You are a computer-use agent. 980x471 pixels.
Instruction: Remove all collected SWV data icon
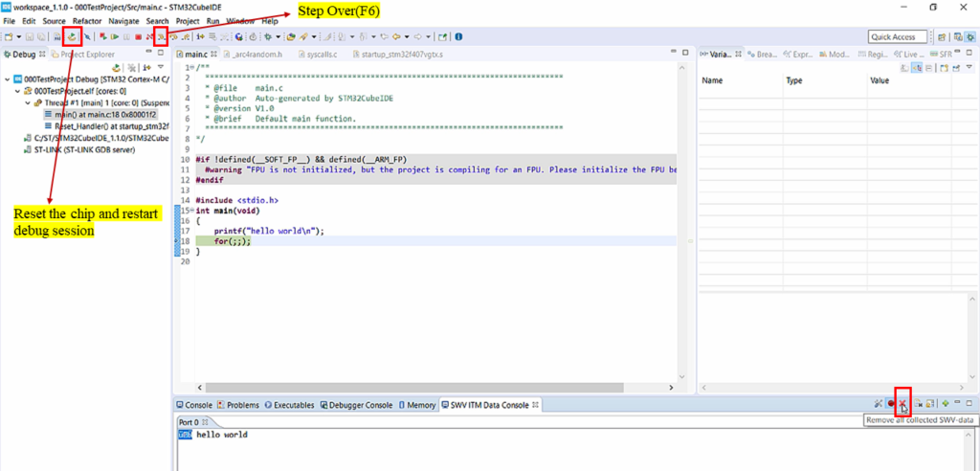902,403
